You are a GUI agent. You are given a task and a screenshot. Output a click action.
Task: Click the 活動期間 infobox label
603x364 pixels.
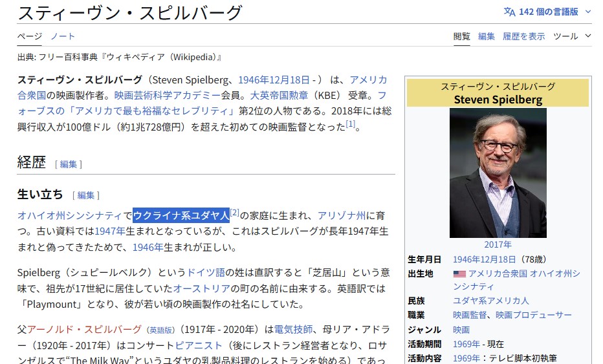pos(424,344)
